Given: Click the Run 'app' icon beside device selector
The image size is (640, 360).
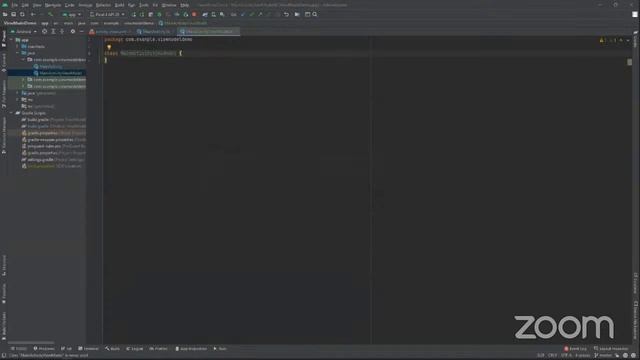Looking at the screenshot, I should point(133,14).
